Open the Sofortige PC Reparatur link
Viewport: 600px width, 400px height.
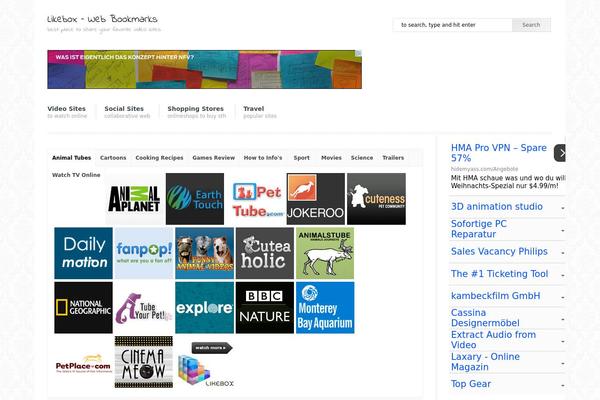[479, 229]
